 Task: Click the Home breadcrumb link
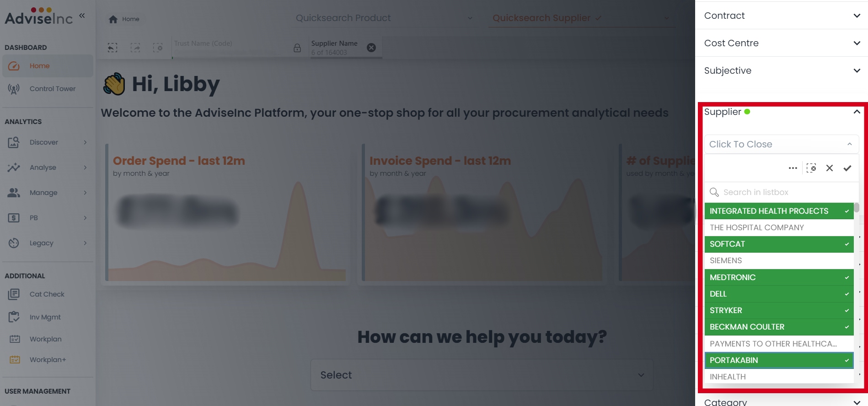tap(131, 19)
